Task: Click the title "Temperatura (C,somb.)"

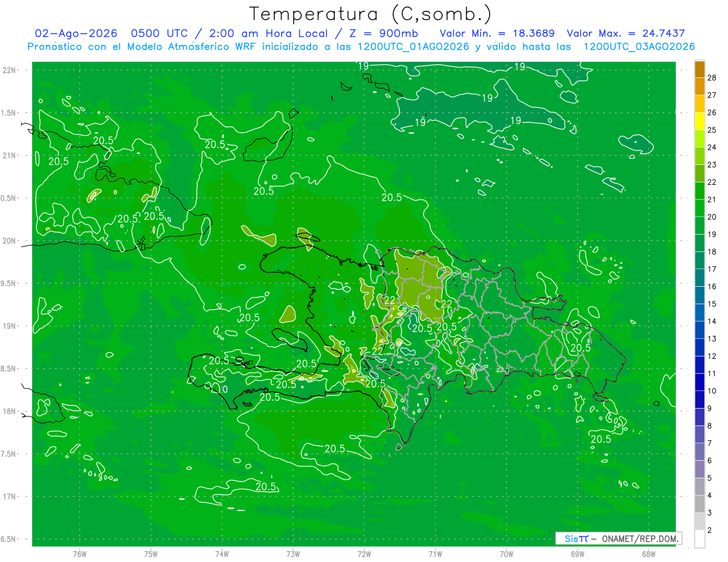Action: click(x=370, y=14)
